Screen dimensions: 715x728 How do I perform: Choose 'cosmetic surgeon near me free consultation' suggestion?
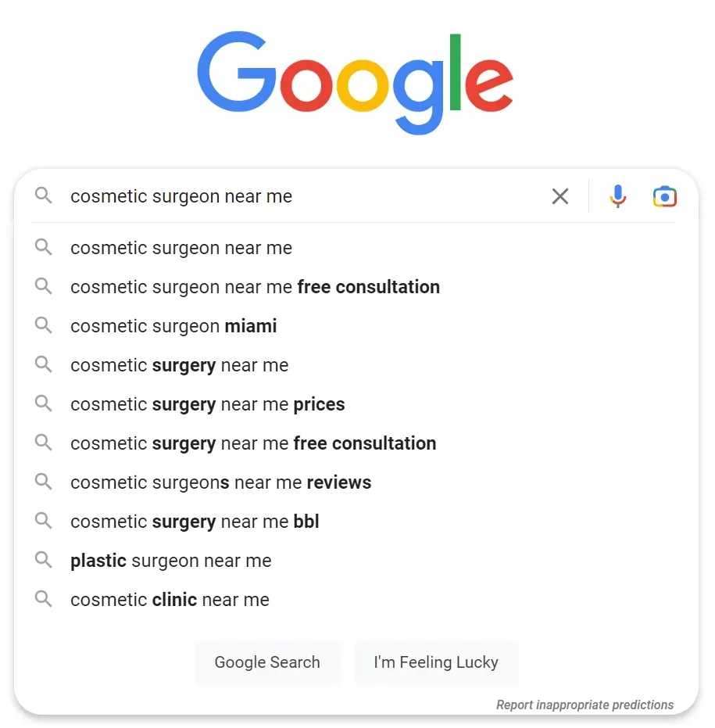click(255, 287)
